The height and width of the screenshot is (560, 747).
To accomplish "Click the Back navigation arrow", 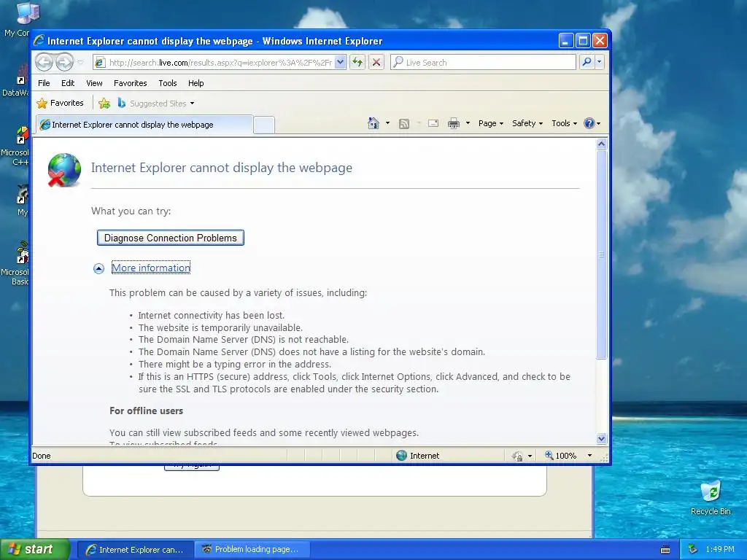I will [44, 62].
